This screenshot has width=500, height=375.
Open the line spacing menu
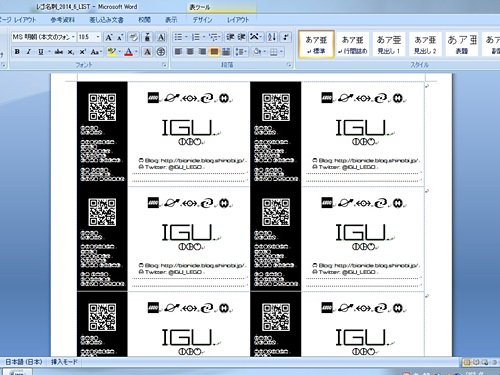241,52
